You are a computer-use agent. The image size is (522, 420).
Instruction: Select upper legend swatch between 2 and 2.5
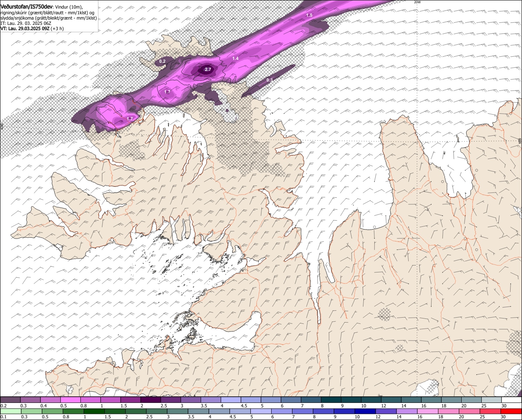150,400
